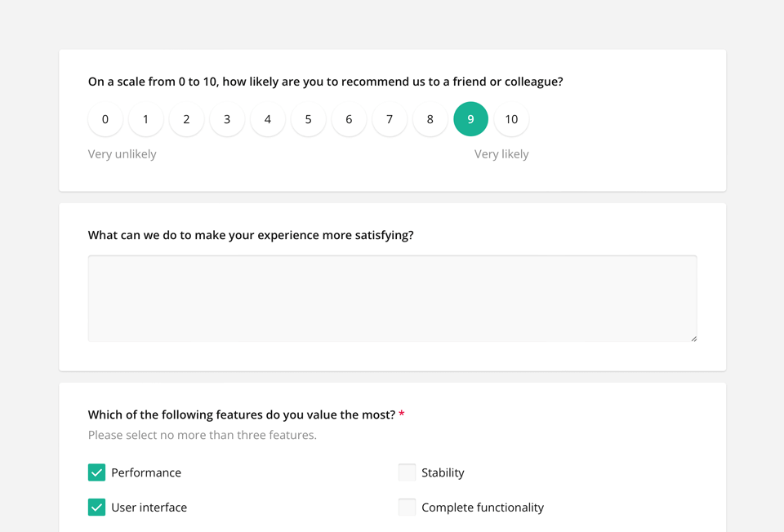Select the number 3 rating button
Image resolution: width=784 pixels, height=532 pixels.
tap(227, 119)
